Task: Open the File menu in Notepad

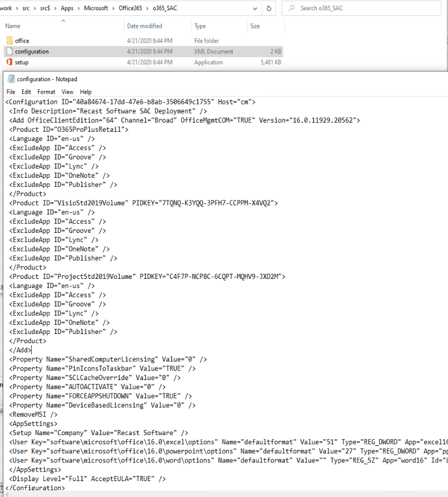Action: coord(11,92)
